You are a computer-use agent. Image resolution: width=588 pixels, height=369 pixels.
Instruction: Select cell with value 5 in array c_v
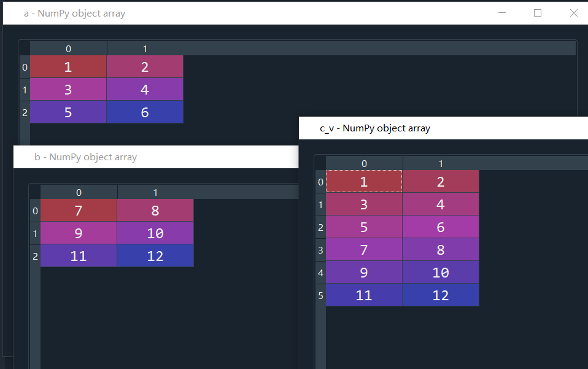364,227
